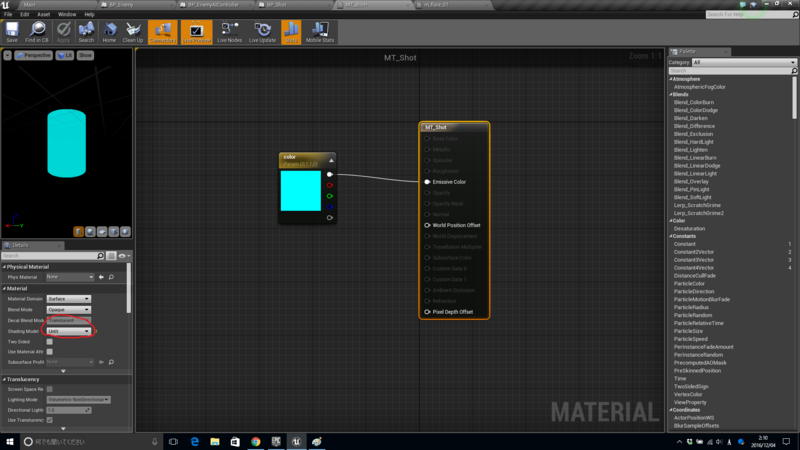Click the Home toolbar icon
Image resolution: width=800 pixels, height=450 pixels.
coord(109,32)
